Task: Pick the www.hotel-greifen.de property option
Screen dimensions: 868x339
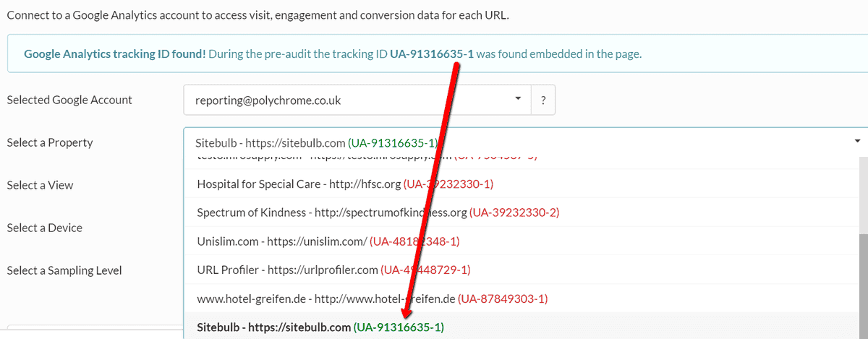Action: [x=521, y=298]
